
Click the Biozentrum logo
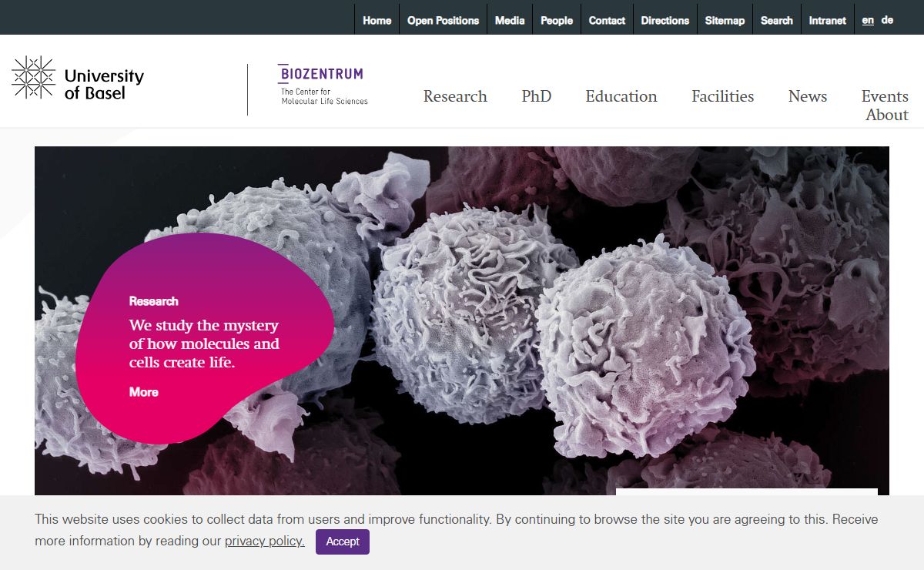pyautogui.click(x=322, y=85)
